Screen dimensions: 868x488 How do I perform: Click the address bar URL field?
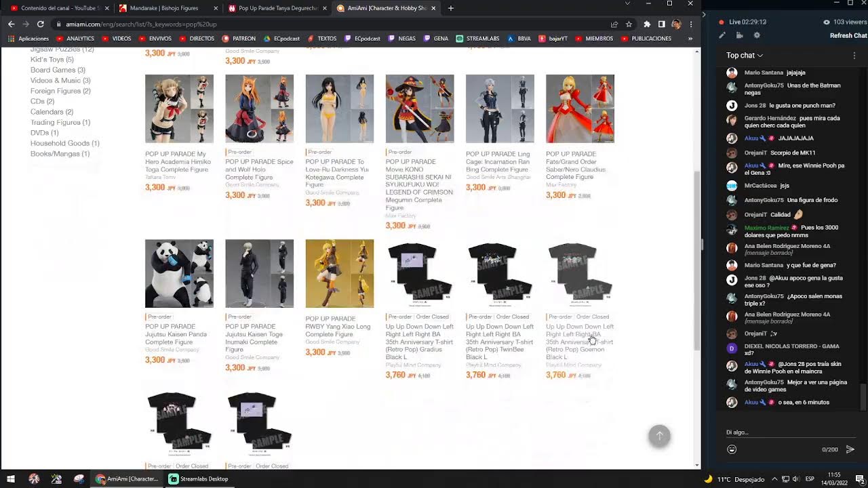coord(332,24)
